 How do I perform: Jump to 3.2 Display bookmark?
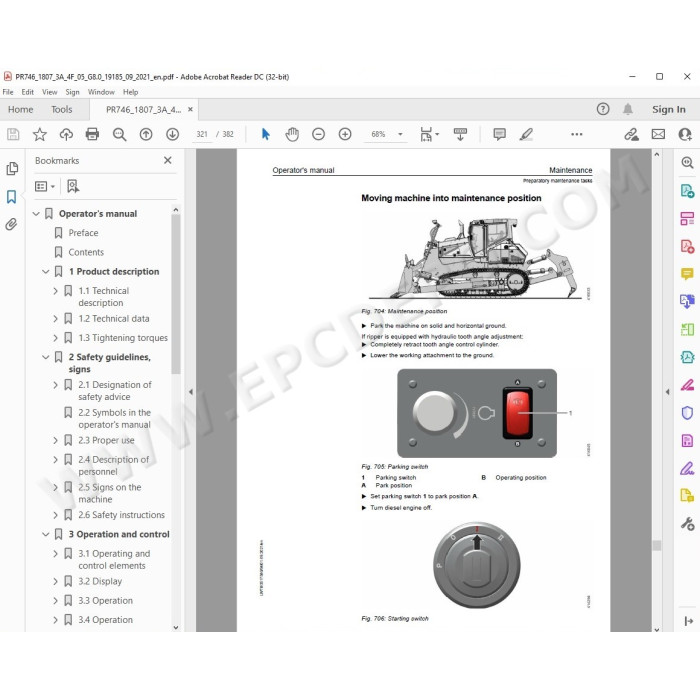click(100, 581)
